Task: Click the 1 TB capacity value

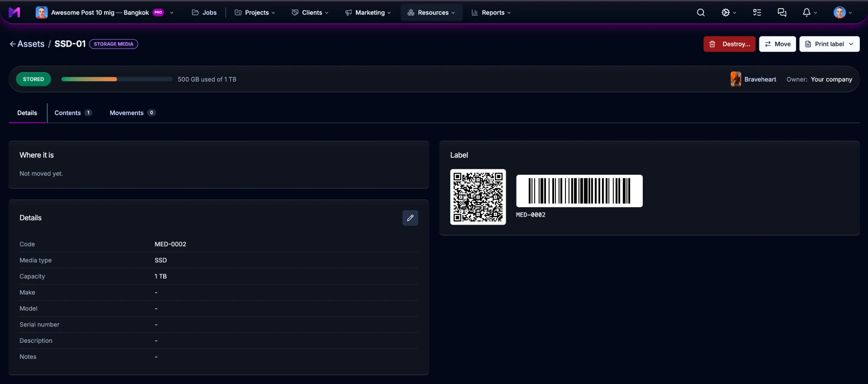Action: (161, 276)
